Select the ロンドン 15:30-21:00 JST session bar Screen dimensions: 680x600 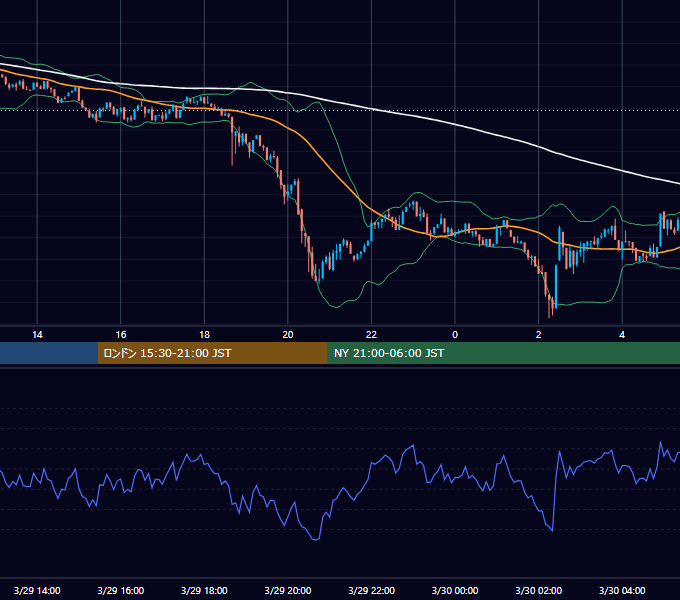[x=212, y=353]
